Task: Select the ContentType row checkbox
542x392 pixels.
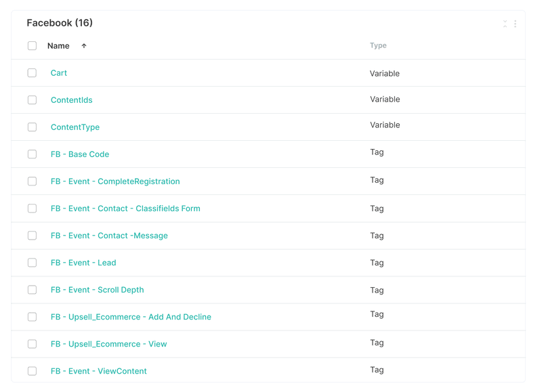Action: 32,127
